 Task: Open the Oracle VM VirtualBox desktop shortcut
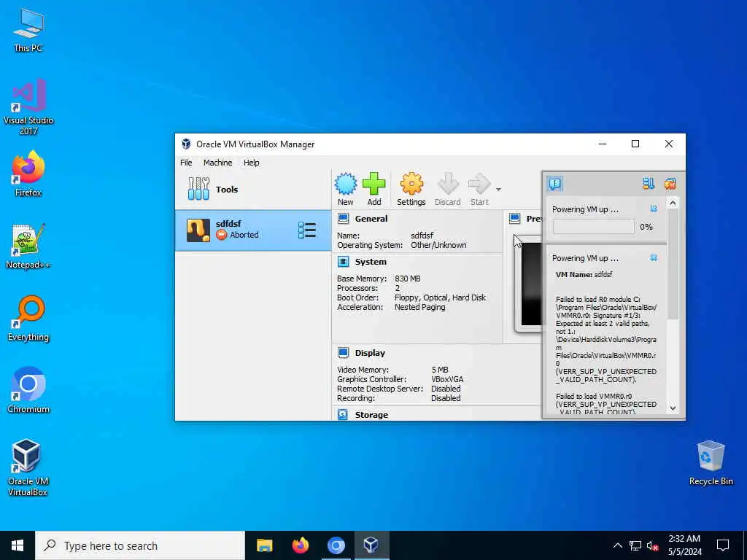[x=27, y=467]
